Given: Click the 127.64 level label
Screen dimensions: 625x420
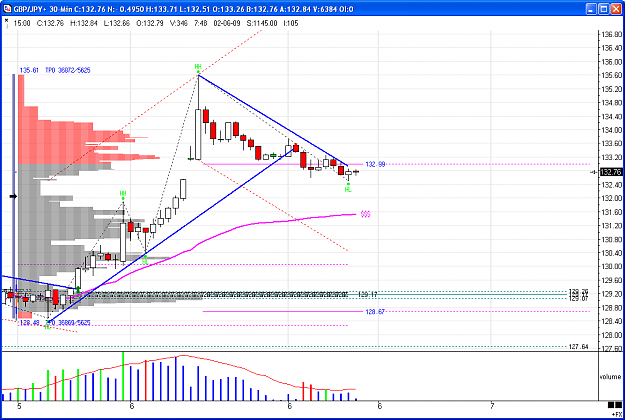Looking at the screenshot, I should pyautogui.click(x=578, y=347).
